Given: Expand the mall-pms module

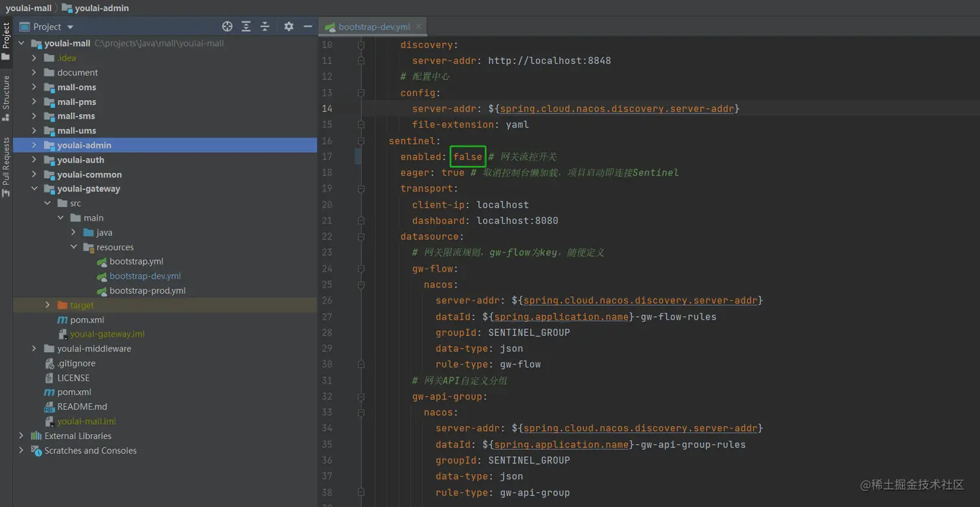Looking at the screenshot, I should point(34,102).
